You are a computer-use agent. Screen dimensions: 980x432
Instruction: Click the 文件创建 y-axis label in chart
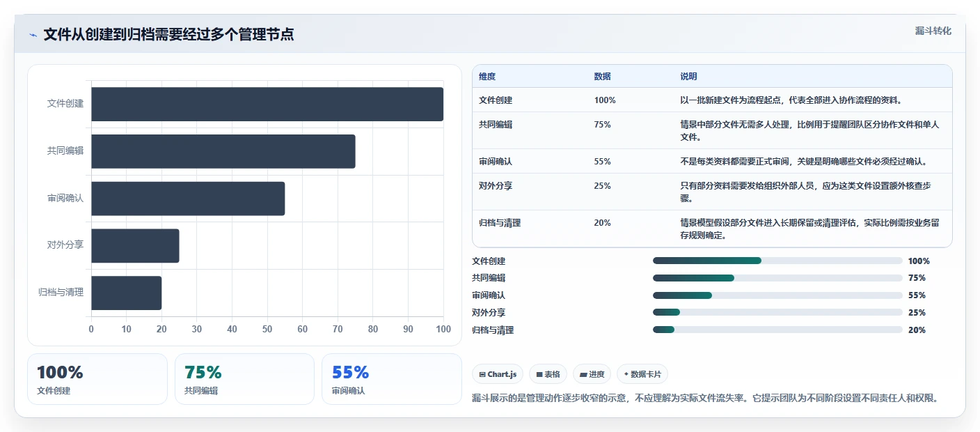pyautogui.click(x=65, y=104)
